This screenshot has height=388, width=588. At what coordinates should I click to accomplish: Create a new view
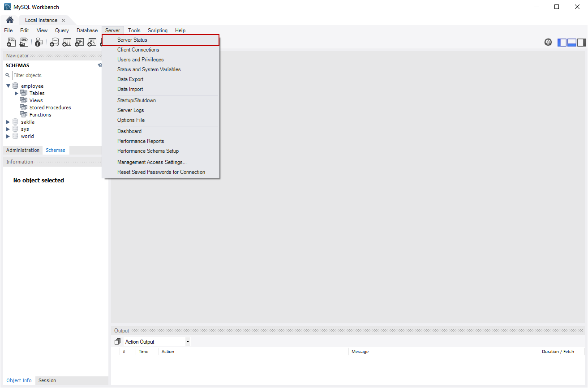click(79, 42)
